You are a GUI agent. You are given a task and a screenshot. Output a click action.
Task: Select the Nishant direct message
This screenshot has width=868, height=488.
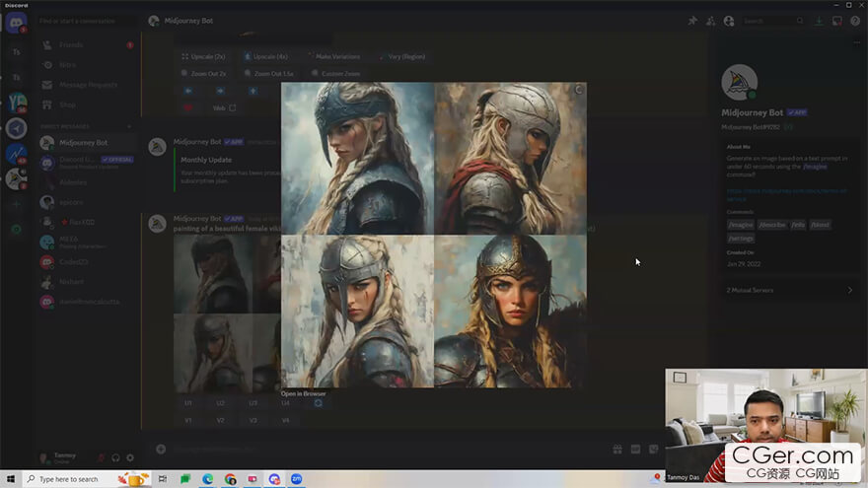point(87,282)
